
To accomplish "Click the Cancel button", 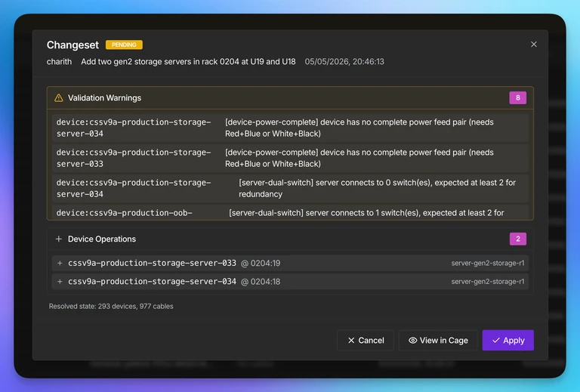I will [x=366, y=340].
